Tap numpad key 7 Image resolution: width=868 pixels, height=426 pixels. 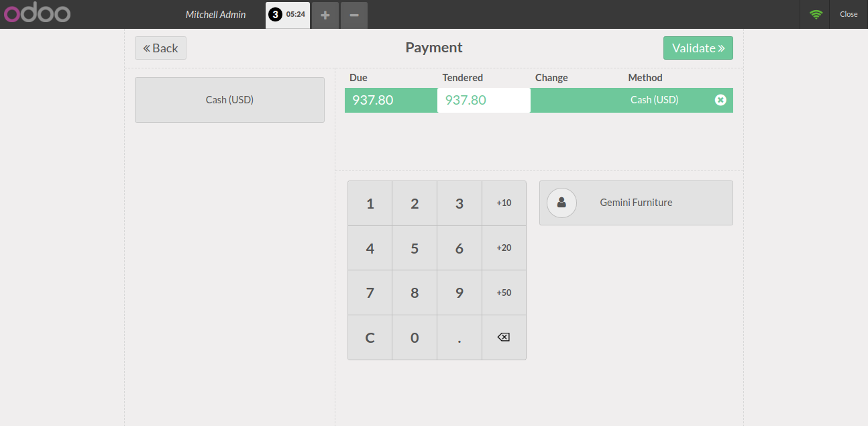(x=370, y=292)
